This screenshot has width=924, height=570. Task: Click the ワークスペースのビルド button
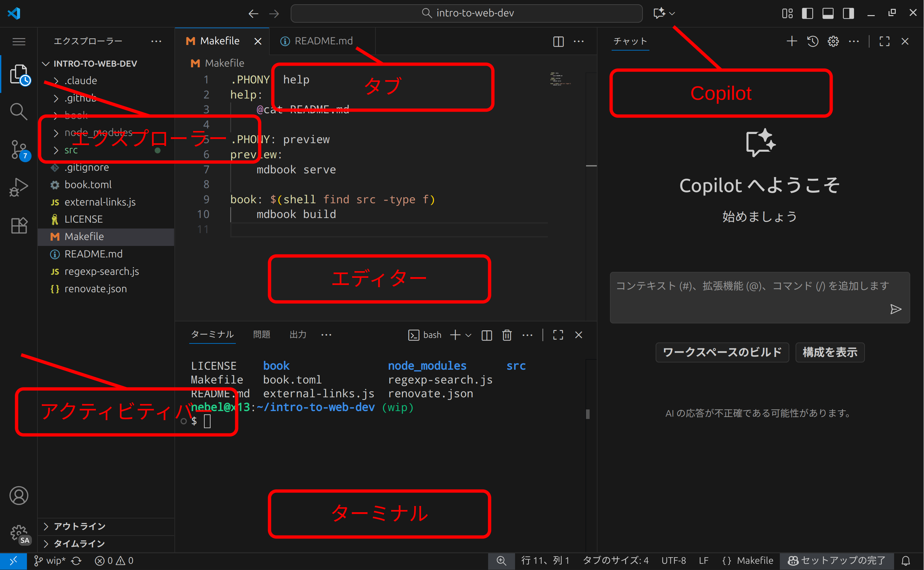click(x=722, y=353)
